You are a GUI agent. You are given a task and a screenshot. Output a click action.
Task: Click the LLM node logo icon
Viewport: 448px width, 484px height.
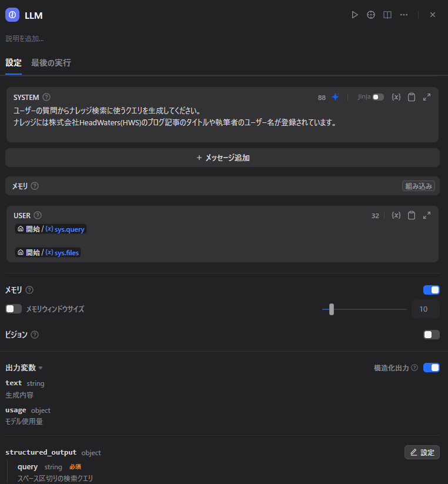(12, 15)
